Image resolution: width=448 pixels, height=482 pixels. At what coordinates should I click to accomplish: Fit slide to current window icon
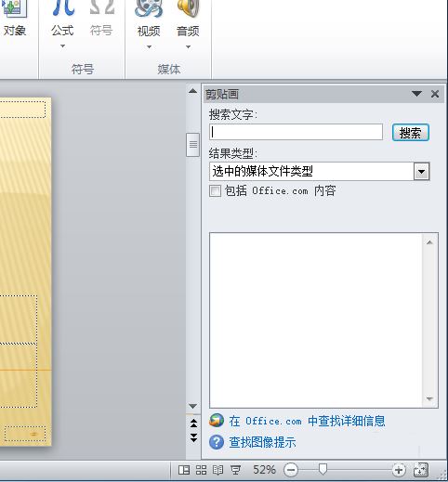421,470
